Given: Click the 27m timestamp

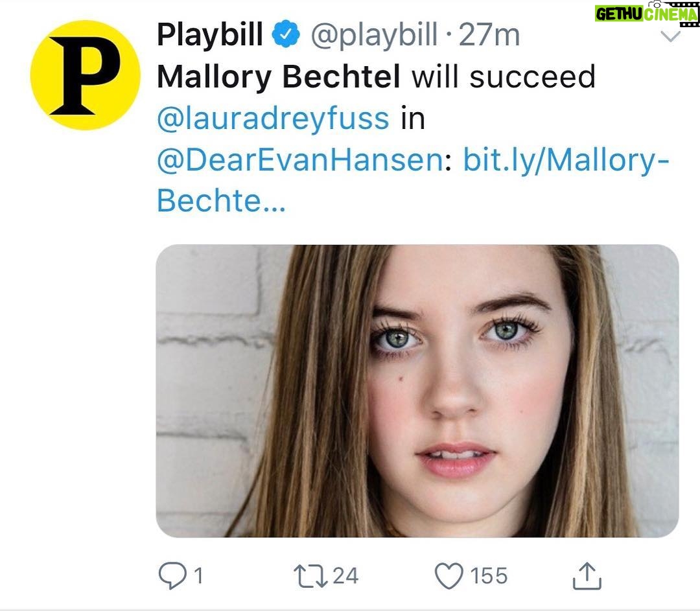Looking at the screenshot, I should [490, 36].
